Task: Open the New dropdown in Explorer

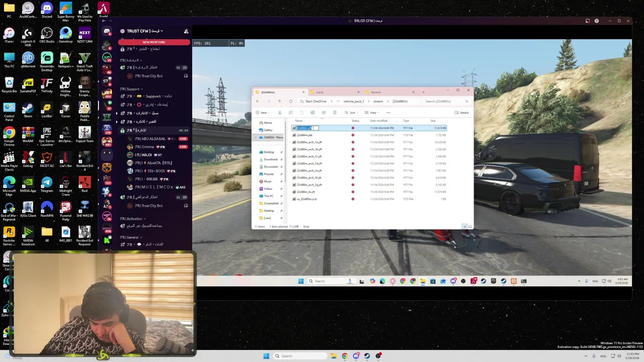Action: point(263,113)
